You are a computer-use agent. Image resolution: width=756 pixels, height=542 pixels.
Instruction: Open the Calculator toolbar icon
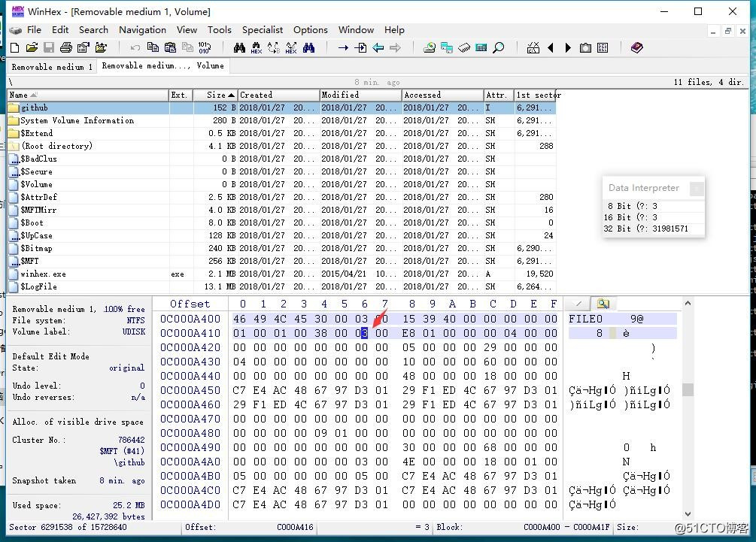click(x=481, y=47)
